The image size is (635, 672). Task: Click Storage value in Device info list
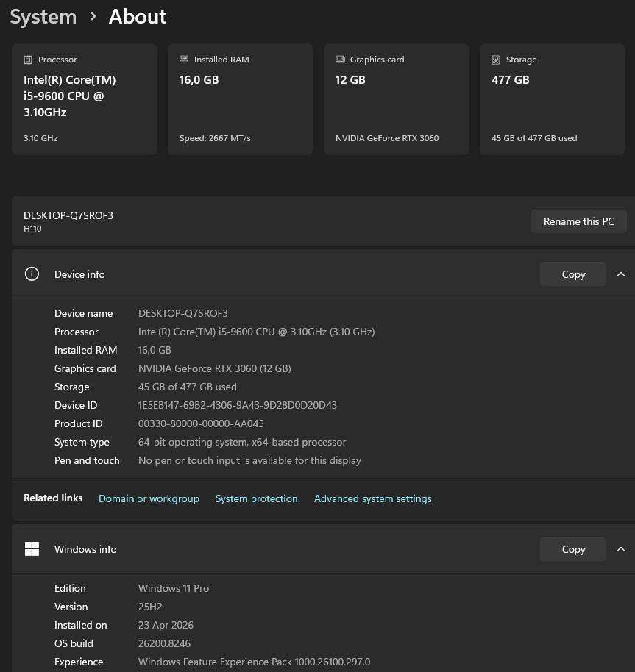coord(188,387)
